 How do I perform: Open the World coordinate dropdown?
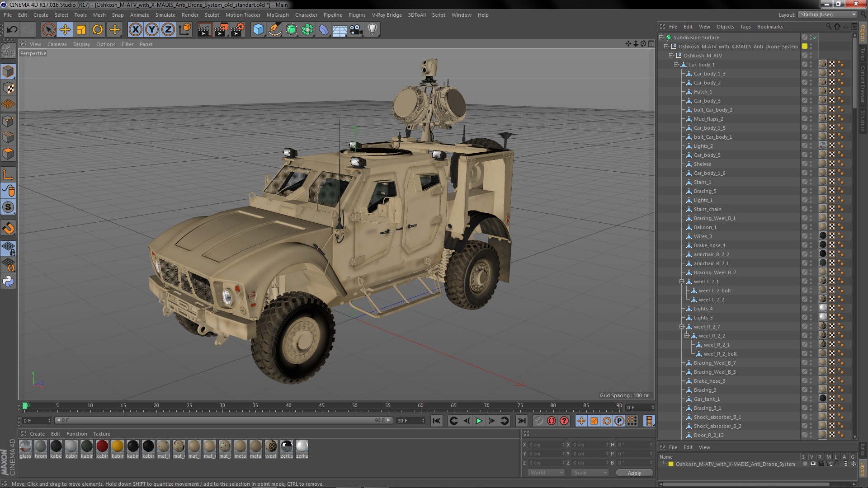547,473
